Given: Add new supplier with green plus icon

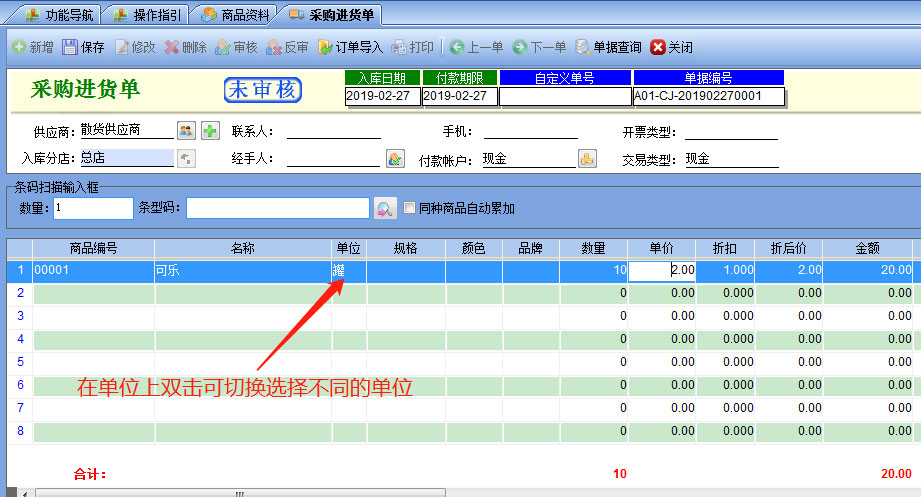Looking at the screenshot, I should click(x=210, y=130).
